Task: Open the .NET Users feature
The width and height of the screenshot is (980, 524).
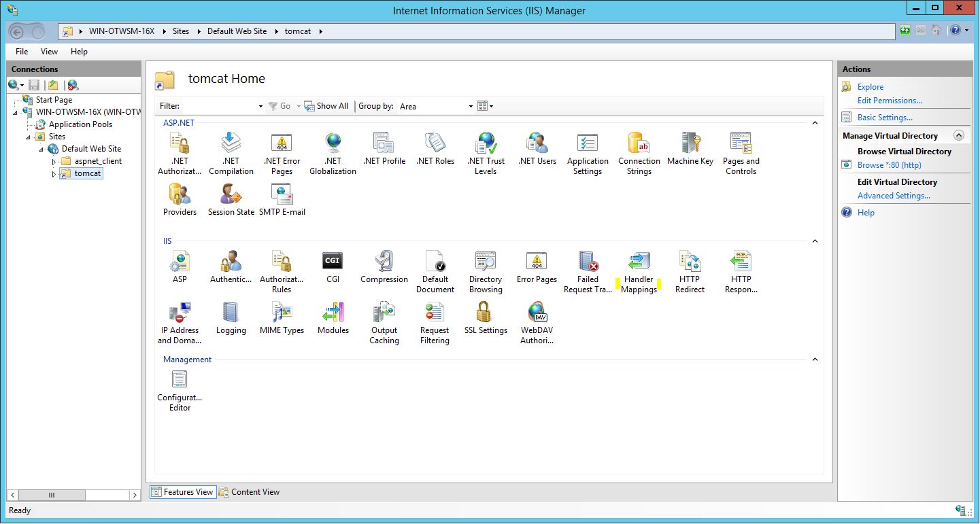Action: coord(537,149)
